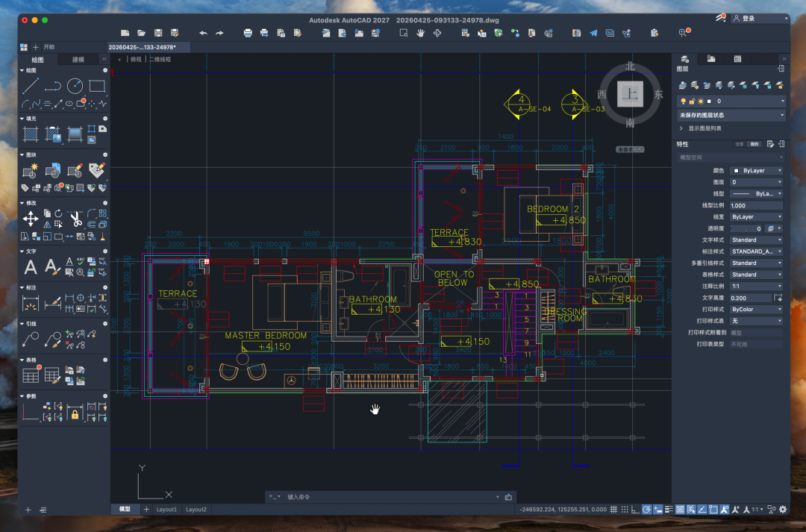Viewport: 806px width, 532px height.
Task: Select the Circle tool
Action: click(x=75, y=86)
